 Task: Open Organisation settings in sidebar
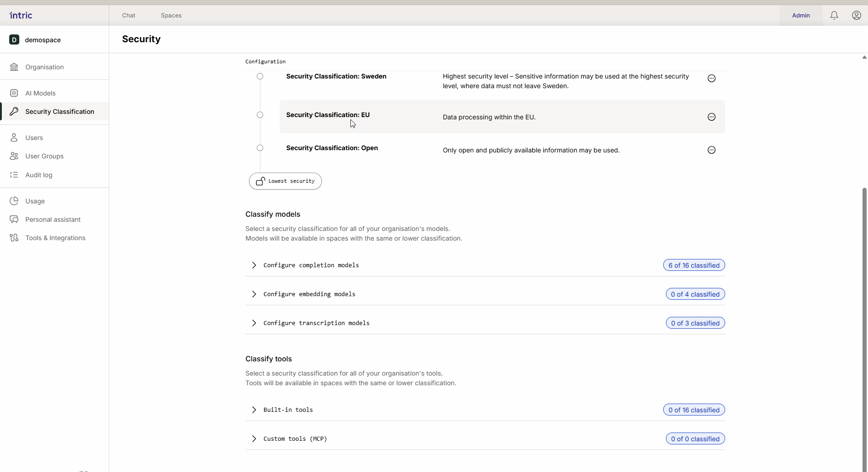45,67
